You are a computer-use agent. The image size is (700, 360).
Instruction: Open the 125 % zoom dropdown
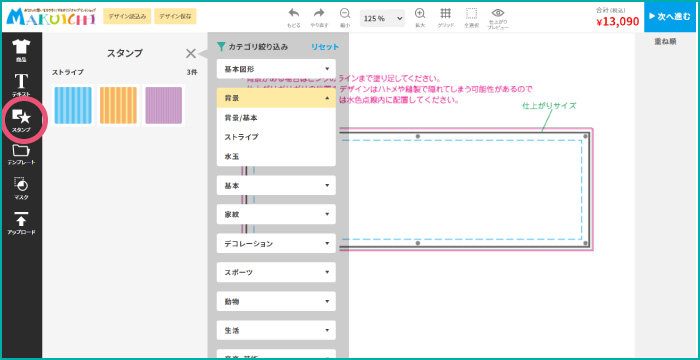(x=382, y=18)
